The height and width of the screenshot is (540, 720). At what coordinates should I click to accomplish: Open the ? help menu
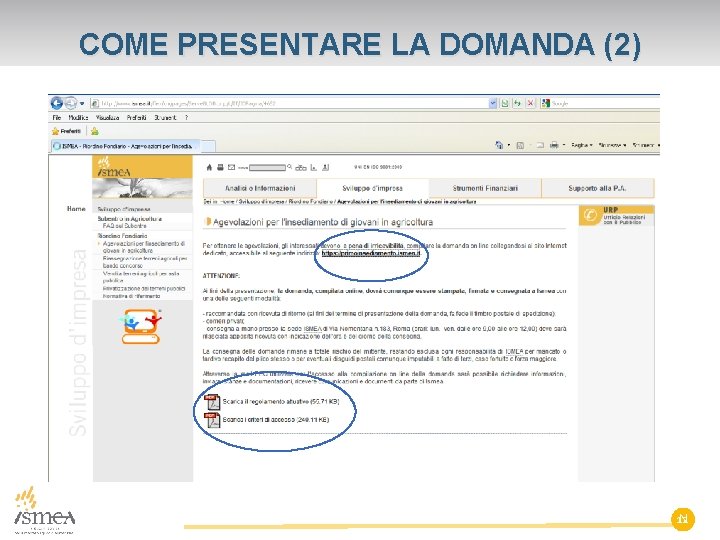[186, 118]
